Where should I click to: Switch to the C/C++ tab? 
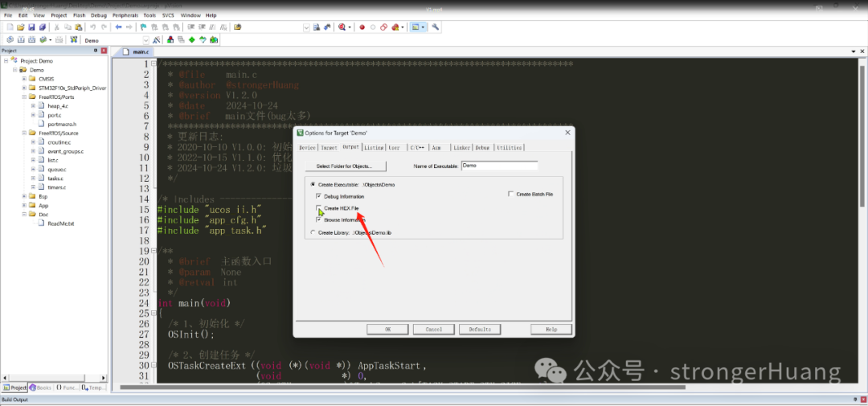click(x=417, y=147)
